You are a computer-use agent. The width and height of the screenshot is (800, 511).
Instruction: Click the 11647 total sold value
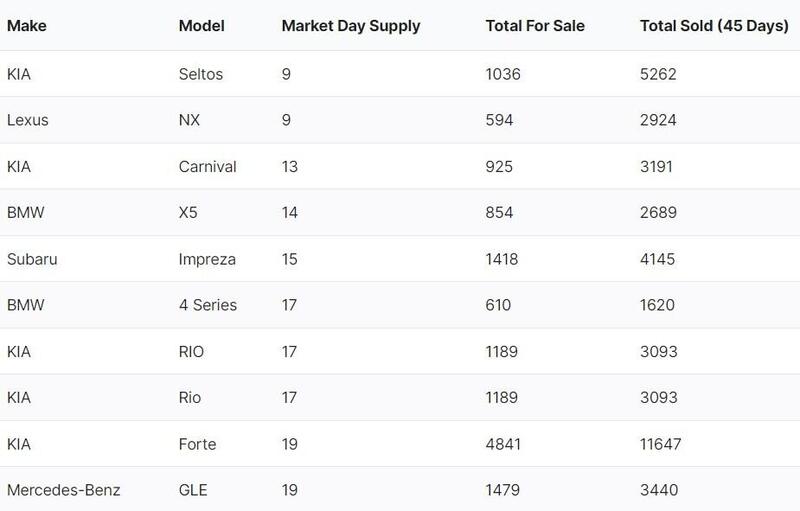pos(662,444)
